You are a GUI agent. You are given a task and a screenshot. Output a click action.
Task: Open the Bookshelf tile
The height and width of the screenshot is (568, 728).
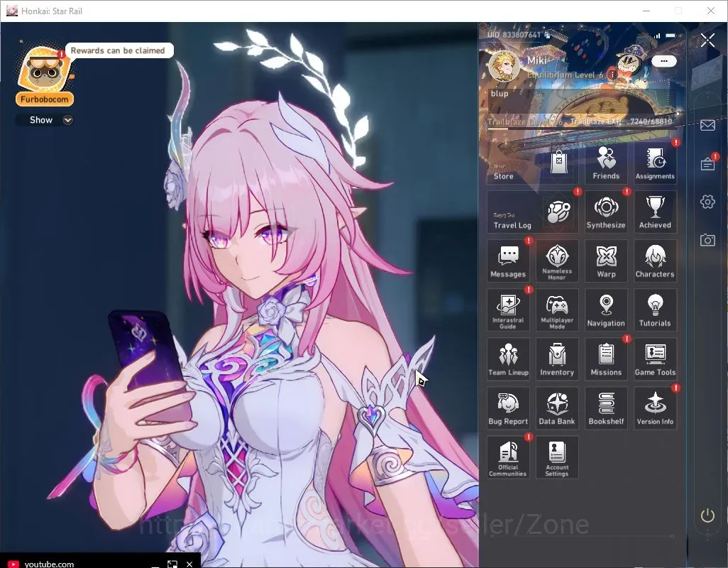click(x=606, y=408)
